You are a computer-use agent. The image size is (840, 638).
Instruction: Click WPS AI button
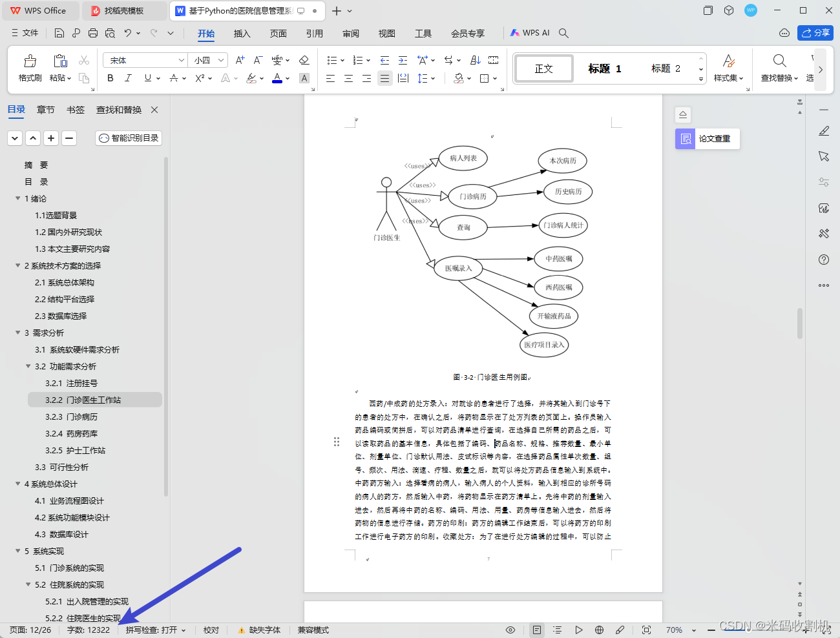point(530,33)
